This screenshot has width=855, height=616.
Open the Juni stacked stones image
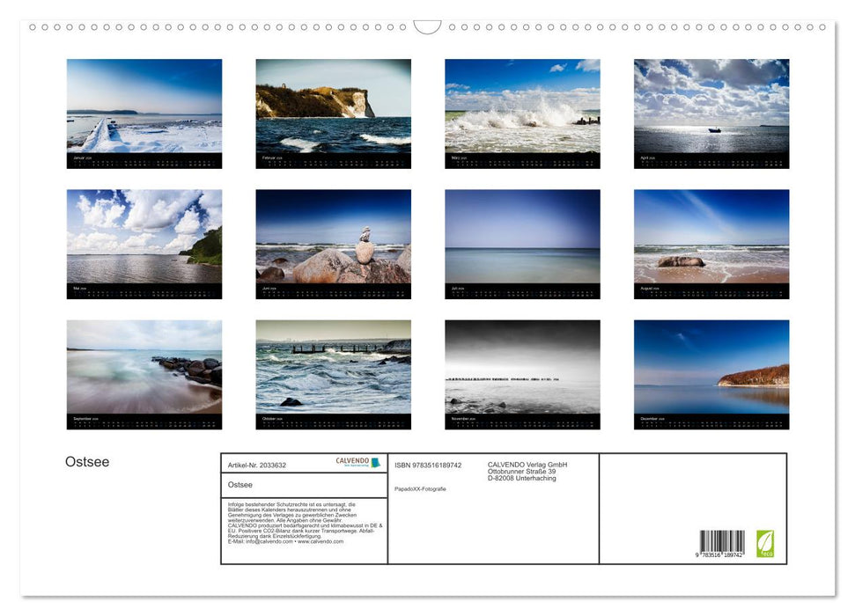333,244
